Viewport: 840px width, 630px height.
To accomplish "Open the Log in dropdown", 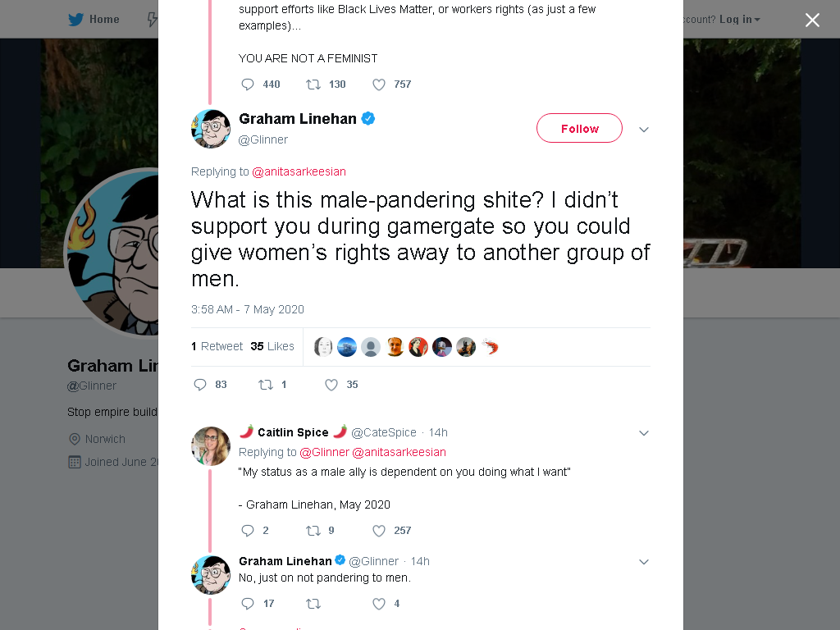I will pyautogui.click(x=740, y=20).
